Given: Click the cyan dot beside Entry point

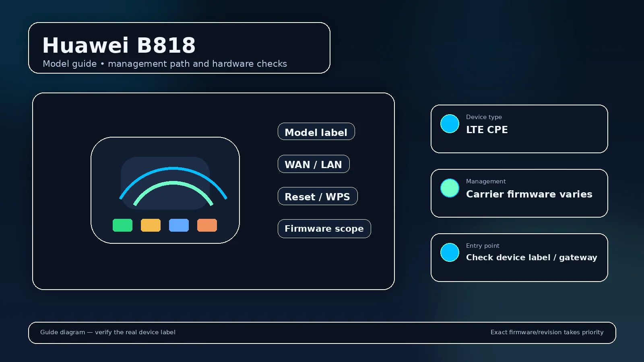Looking at the screenshot, I should coord(450,252).
